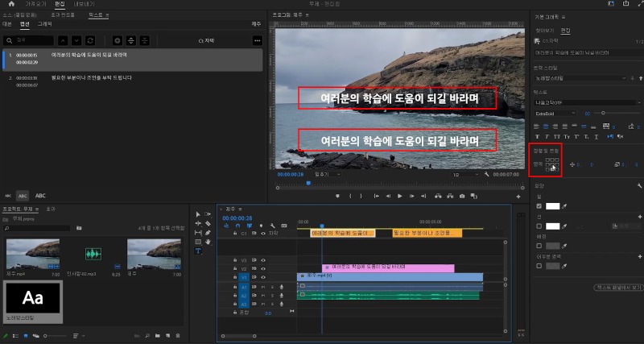Click the merge captions icon
Image resolution: width=644 pixels, height=344 pixels.
point(145,41)
